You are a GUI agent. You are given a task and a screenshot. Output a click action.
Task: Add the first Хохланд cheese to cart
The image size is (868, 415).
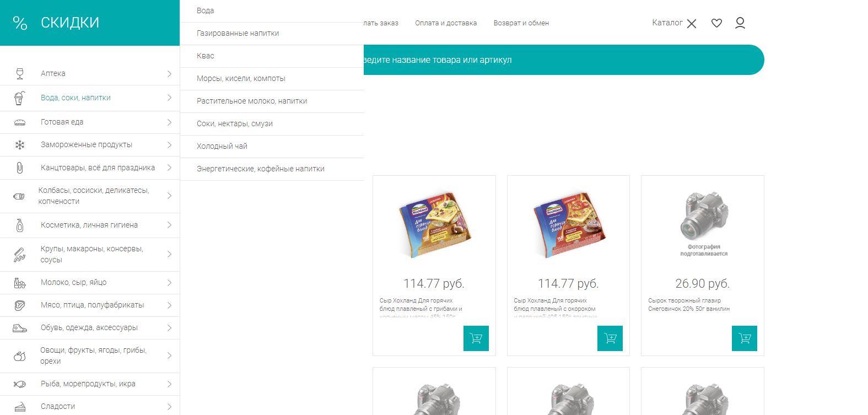(476, 338)
